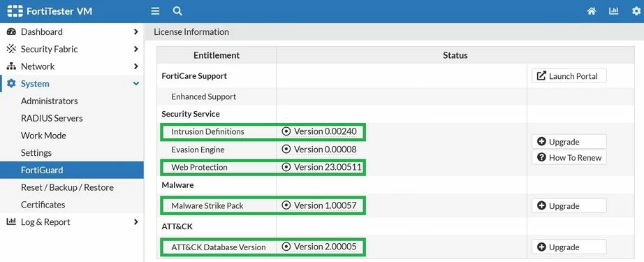The image size is (644, 262).
Task: Click the Entitlement column header
Action: point(217,55)
